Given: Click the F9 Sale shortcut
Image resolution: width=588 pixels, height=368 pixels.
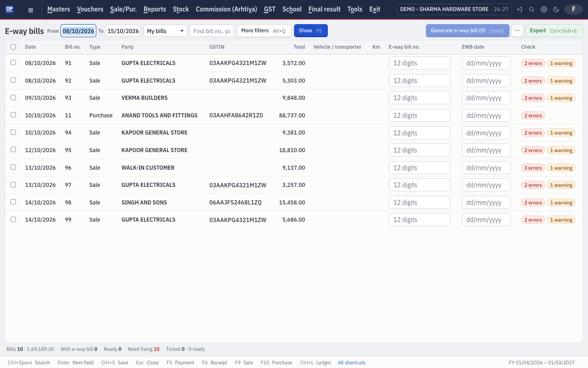Looking at the screenshot, I should [x=244, y=363].
